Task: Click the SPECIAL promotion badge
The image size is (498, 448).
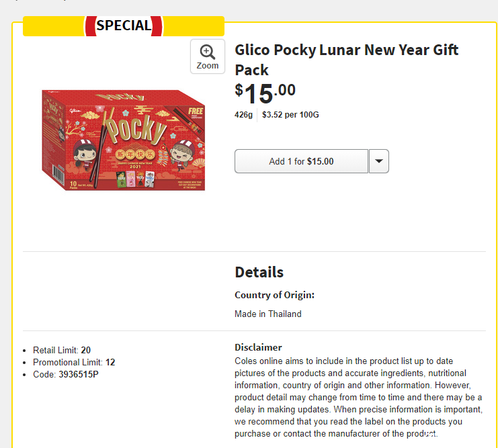Action: tap(124, 26)
